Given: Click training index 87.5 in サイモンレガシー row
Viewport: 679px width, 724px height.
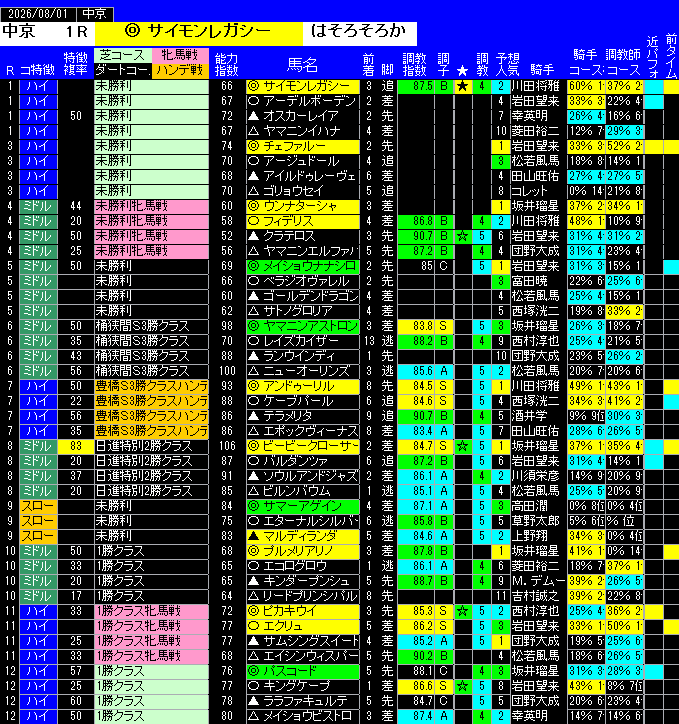Looking at the screenshot, I should pyautogui.click(x=416, y=86).
